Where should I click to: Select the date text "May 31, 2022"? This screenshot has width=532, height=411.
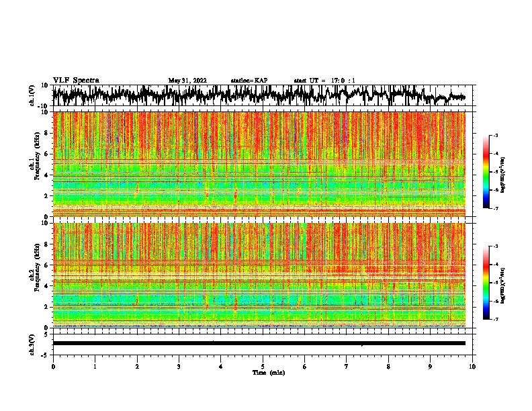tap(187, 81)
